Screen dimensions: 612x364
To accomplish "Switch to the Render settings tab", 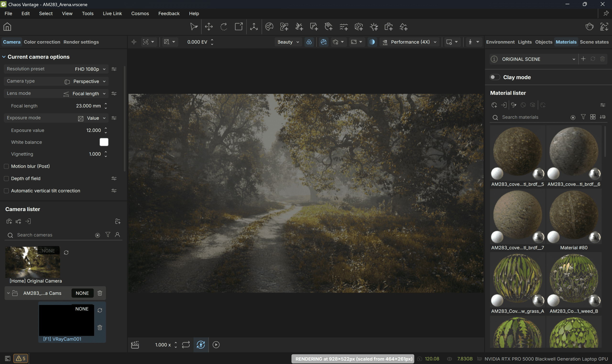I will click(81, 42).
